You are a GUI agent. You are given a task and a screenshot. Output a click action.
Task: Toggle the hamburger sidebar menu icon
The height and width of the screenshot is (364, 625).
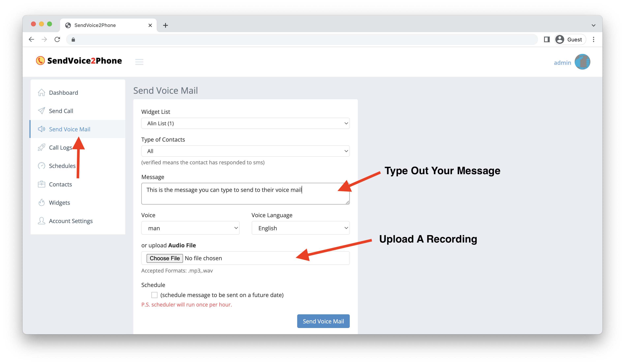[139, 62]
